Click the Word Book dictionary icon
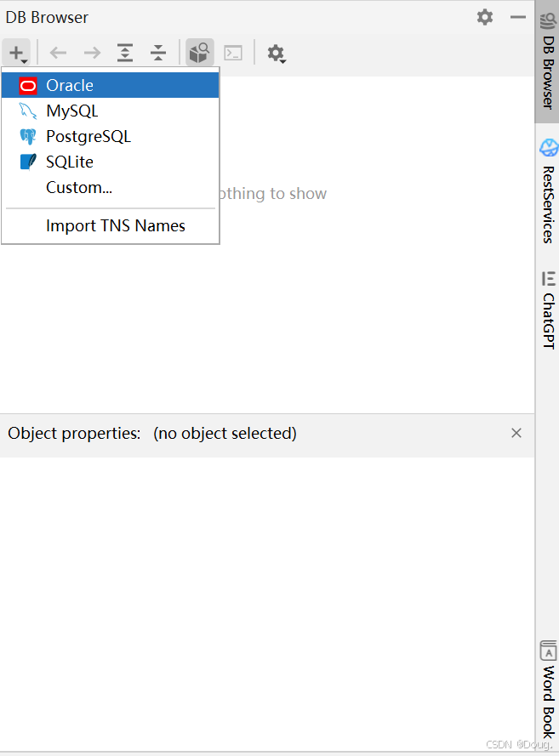Viewport: 559px width, 756px height. [549, 651]
